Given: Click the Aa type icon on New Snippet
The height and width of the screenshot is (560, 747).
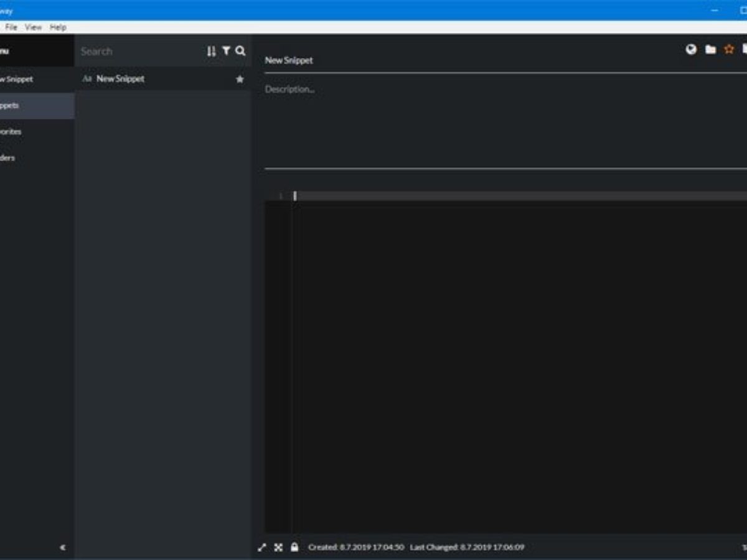Looking at the screenshot, I should tap(87, 79).
